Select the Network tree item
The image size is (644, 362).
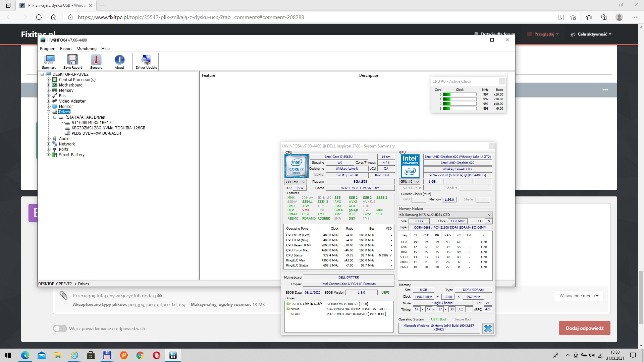[67, 144]
